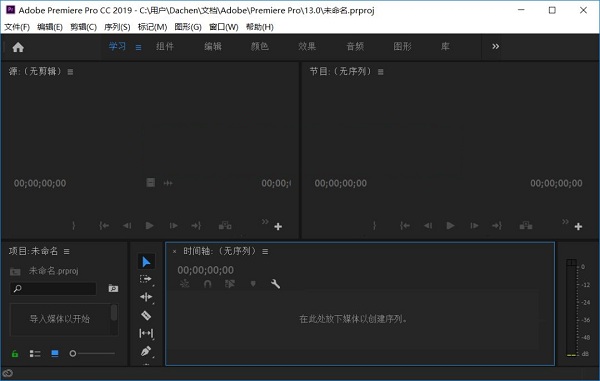Open the Source panel menu
This screenshot has height=381, width=600.
pyautogui.click(x=70, y=72)
